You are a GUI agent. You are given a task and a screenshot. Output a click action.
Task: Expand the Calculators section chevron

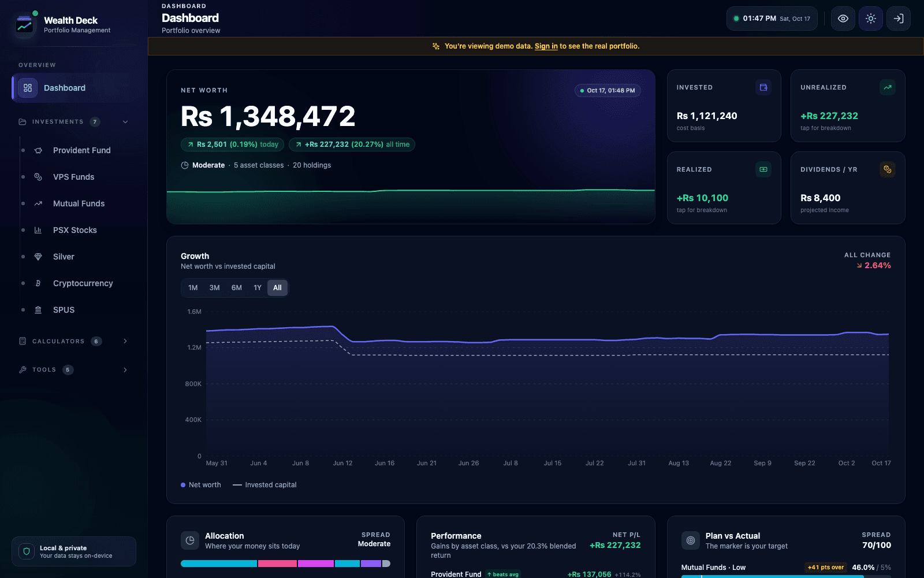coord(125,342)
